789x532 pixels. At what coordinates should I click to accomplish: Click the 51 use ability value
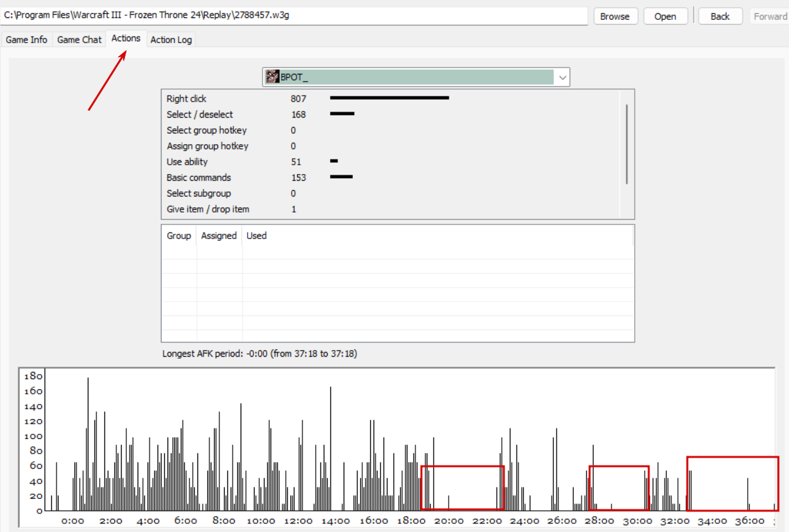pos(296,162)
